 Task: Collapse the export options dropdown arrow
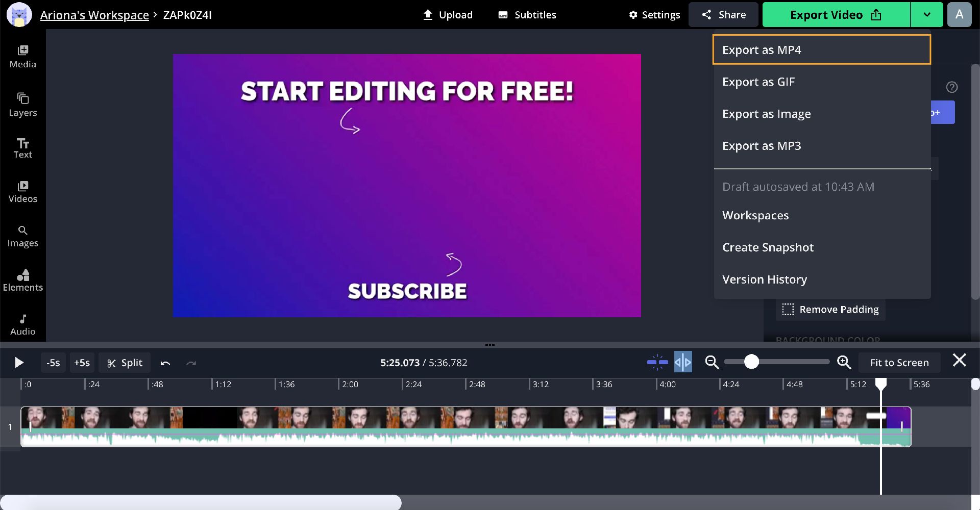pos(926,15)
